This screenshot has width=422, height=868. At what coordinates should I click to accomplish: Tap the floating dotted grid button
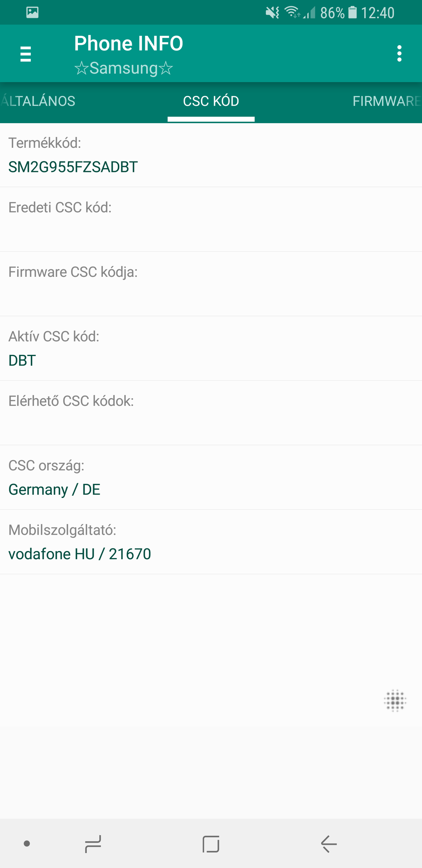395,701
